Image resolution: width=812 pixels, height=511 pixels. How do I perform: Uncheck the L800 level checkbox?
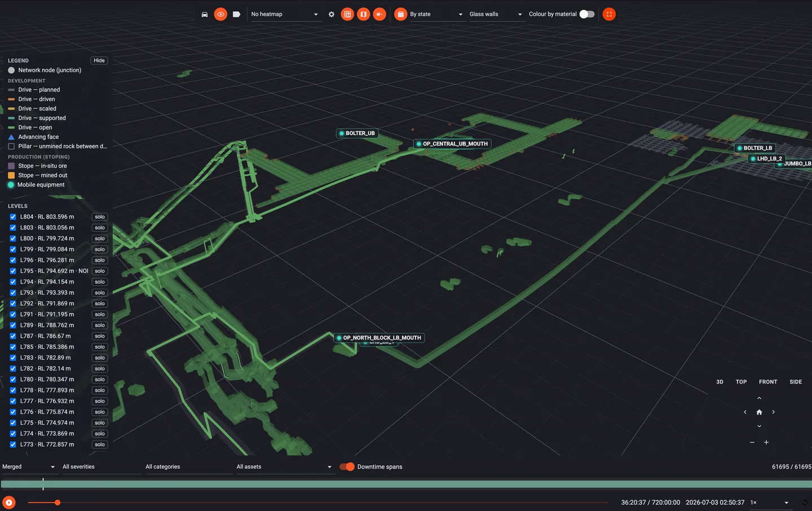point(12,239)
